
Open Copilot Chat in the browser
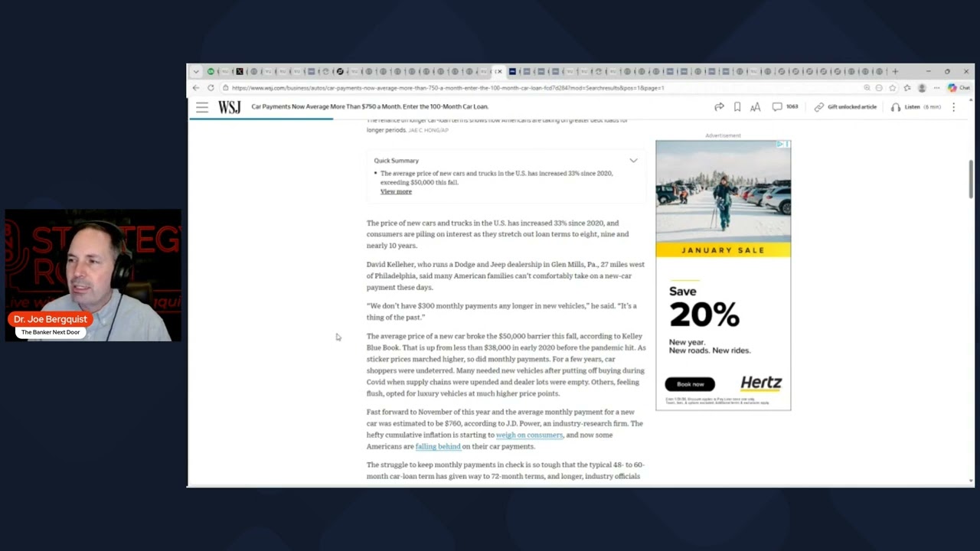tap(959, 88)
